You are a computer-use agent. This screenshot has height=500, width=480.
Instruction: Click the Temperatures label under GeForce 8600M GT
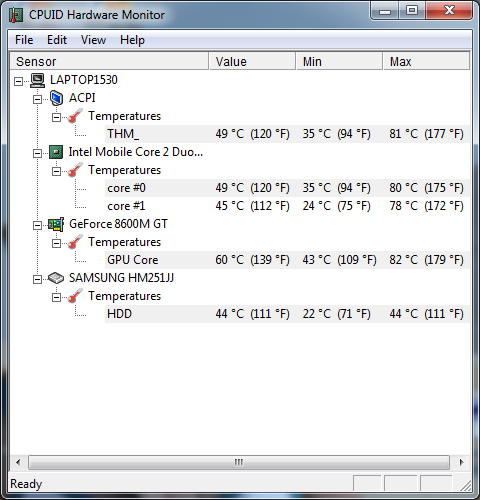click(124, 242)
